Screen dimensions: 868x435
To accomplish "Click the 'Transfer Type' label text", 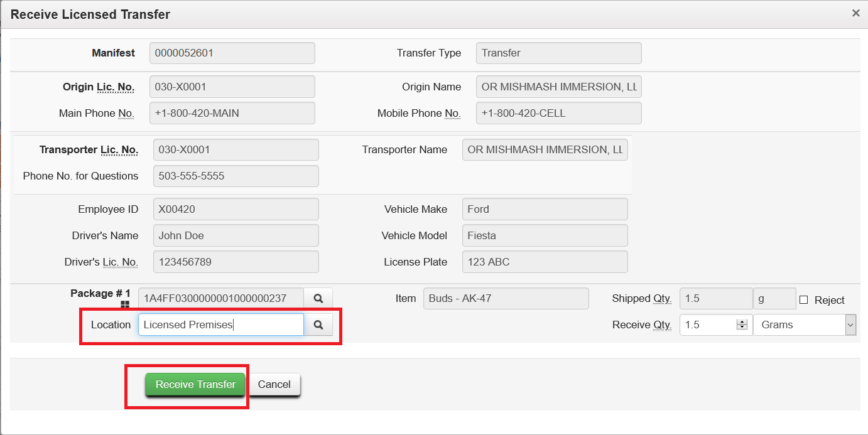I will (429, 53).
